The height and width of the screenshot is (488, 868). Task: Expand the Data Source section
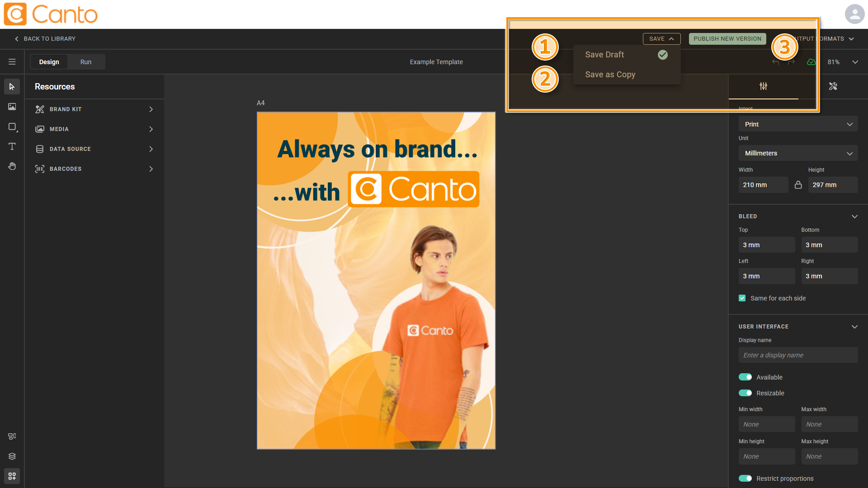point(151,149)
